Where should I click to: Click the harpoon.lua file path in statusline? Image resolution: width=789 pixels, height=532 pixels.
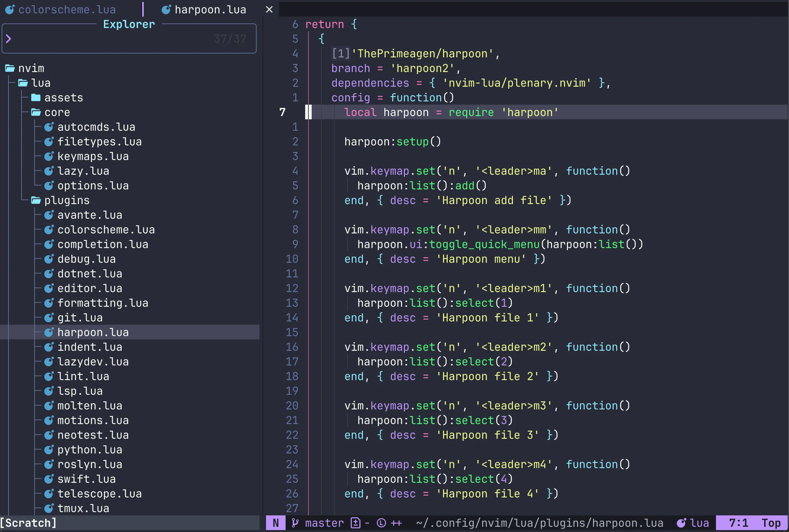click(540, 523)
